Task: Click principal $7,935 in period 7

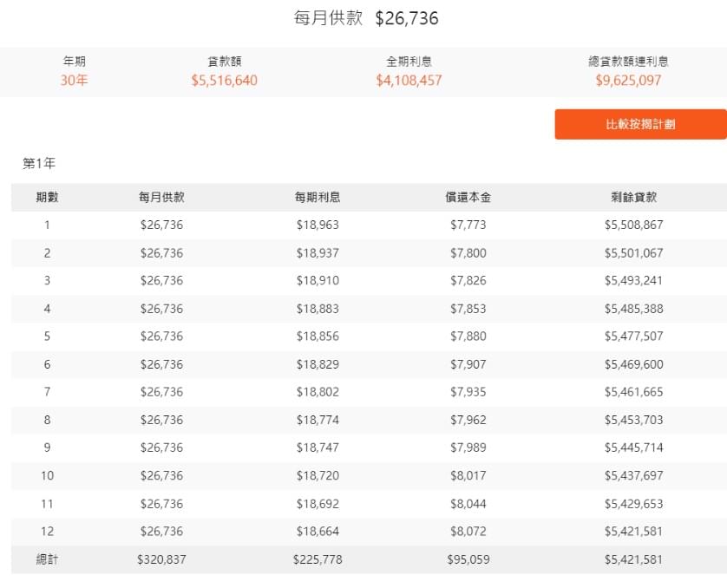Action: [468, 392]
